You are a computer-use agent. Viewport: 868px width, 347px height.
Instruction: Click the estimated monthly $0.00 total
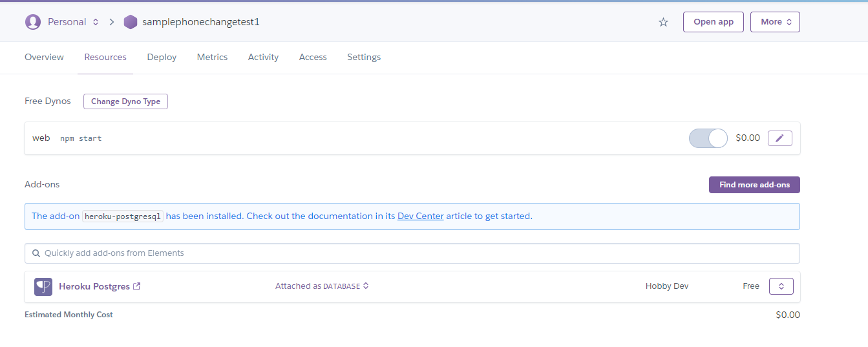click(788, 315)
